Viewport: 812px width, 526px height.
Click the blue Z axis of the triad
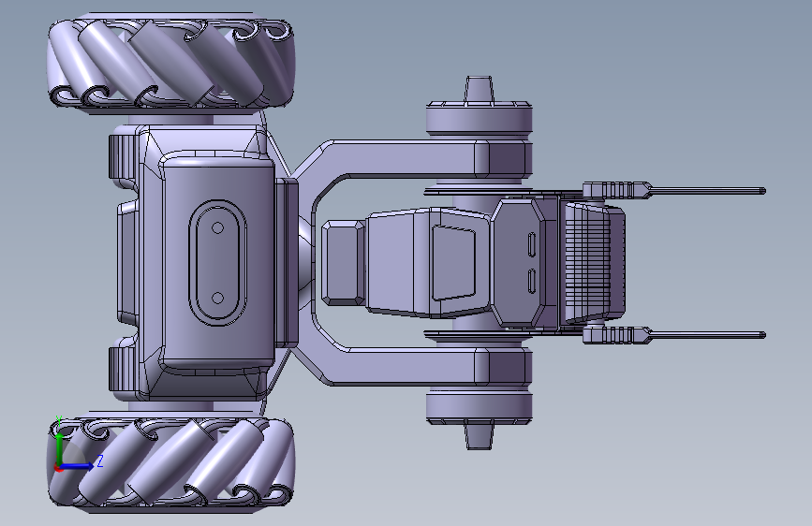pyautogui.click(x=78, y=466)
